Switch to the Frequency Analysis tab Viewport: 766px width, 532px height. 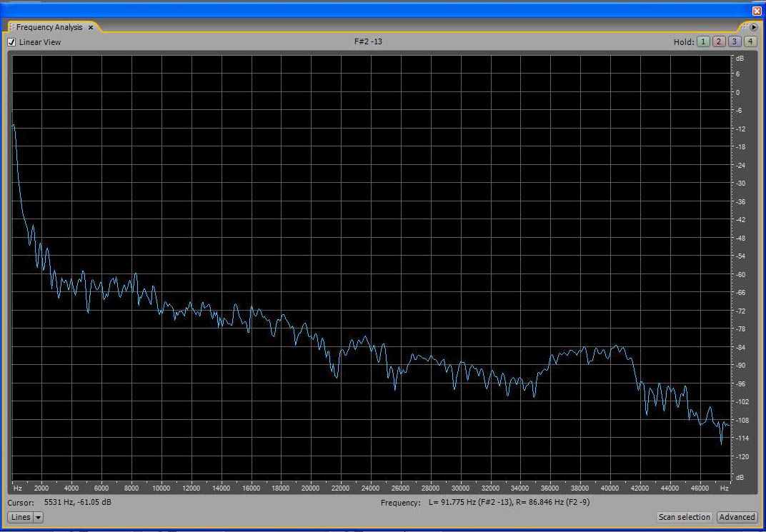pos(49,27)
